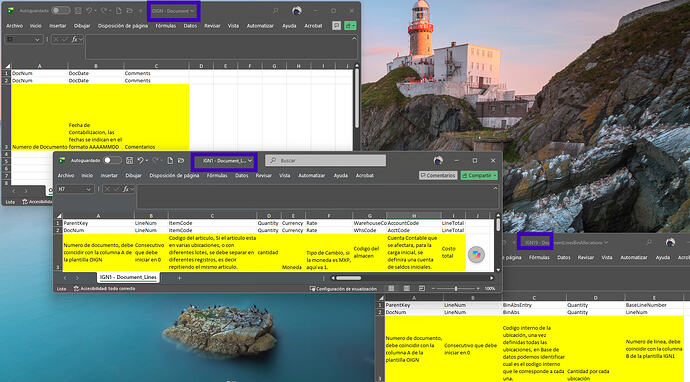Toggle Autoguardado switch in the IGN1 window
The height and width of the screenshot is (382, 690).
click(x=112, y=161)
